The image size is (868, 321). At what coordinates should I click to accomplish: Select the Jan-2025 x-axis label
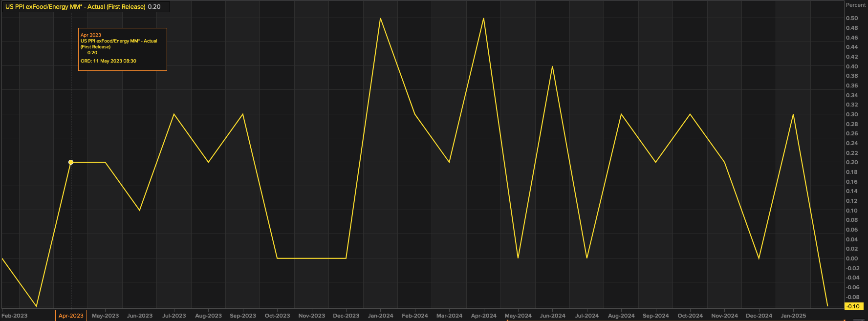pos(793,316)
